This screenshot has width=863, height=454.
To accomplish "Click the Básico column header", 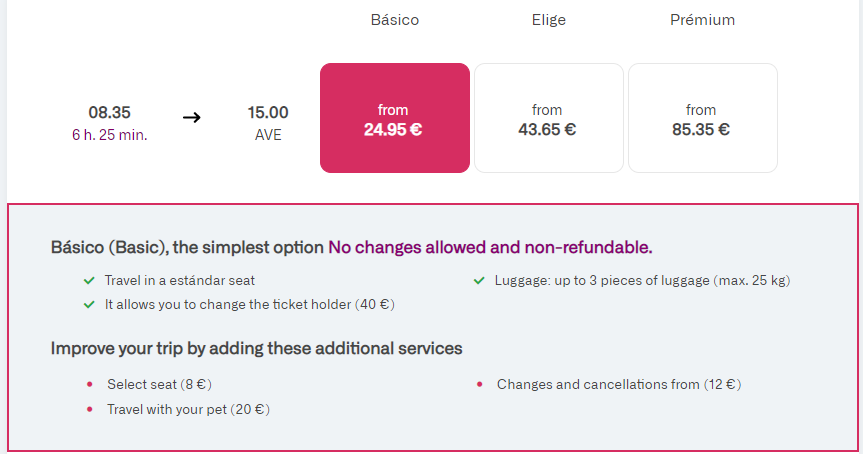I will (x=394, y=20).
